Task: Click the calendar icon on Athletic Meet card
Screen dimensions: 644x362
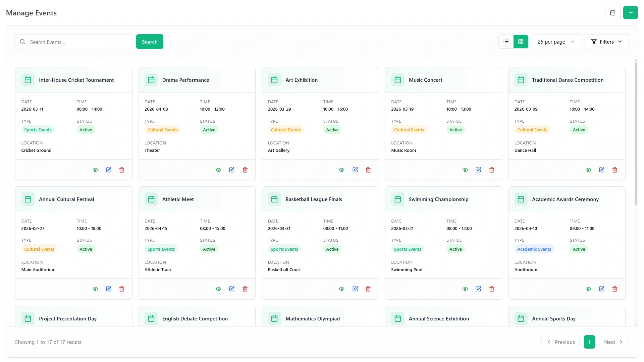Action: (151, 199)
